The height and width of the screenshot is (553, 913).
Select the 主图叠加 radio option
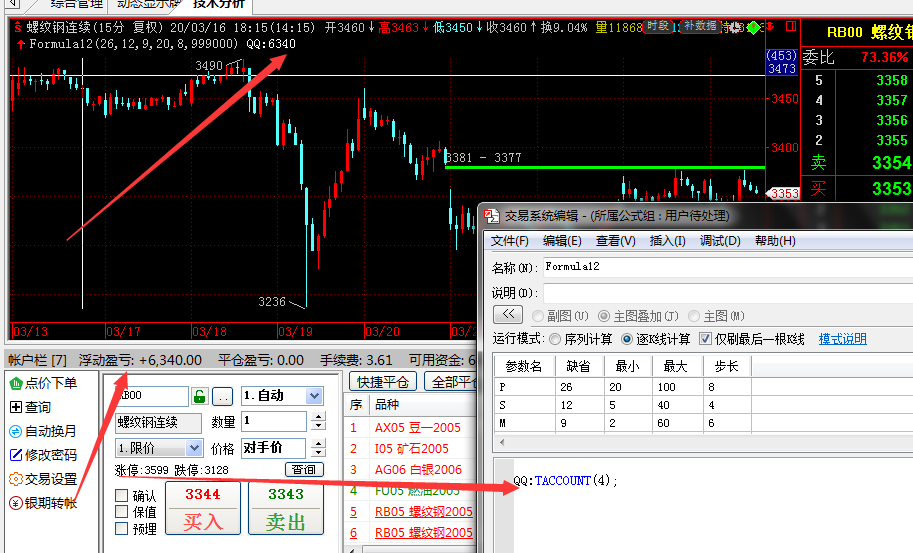[604, 316]
